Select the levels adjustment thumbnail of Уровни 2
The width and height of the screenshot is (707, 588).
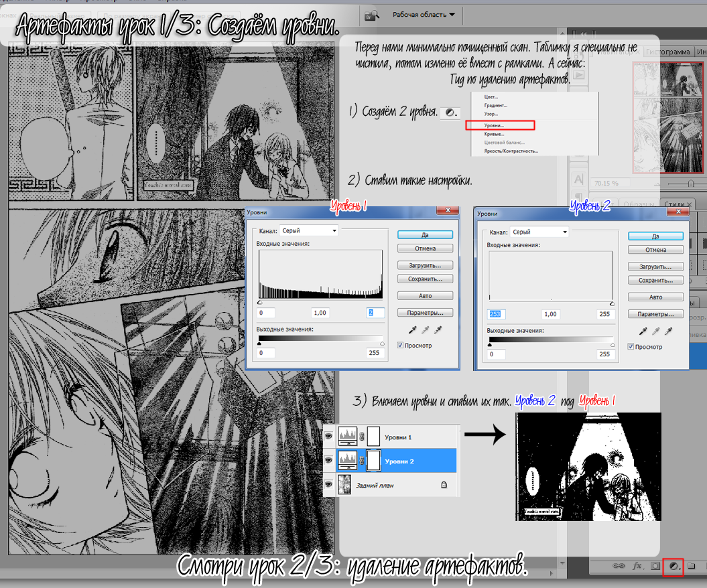pyautogui.click(x=347, y=461)
